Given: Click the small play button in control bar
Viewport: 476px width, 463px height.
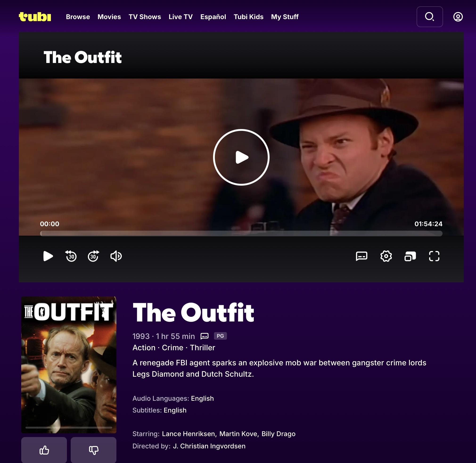Looking at the screenshot, I should pos(48,256).
